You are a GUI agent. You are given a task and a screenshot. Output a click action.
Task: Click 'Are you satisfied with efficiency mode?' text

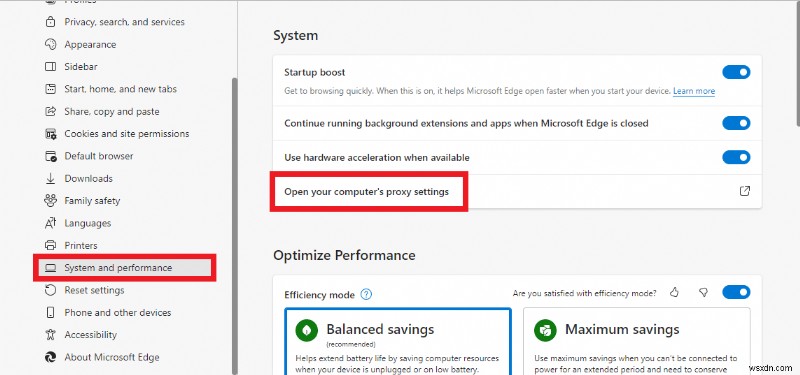click(x=585, y=293)
